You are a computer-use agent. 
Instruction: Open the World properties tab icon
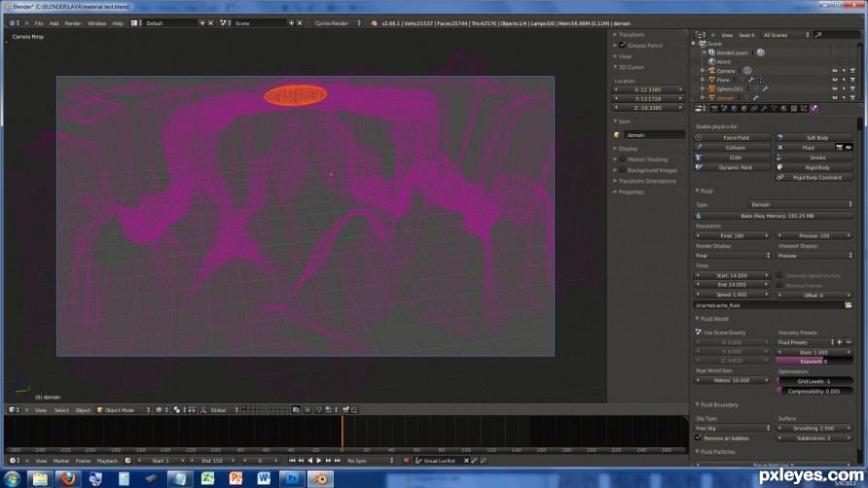click(734, 109)
